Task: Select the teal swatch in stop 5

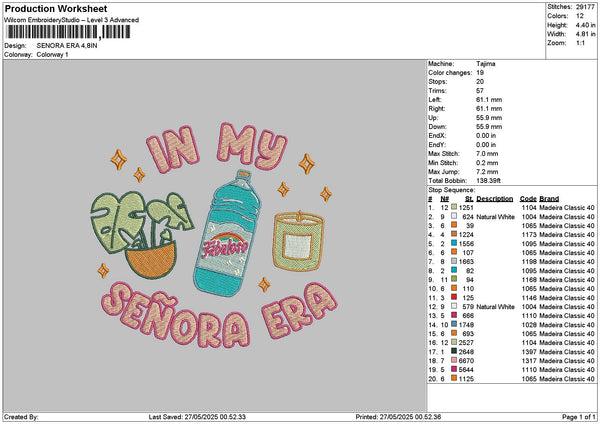Action: (454, 243)
